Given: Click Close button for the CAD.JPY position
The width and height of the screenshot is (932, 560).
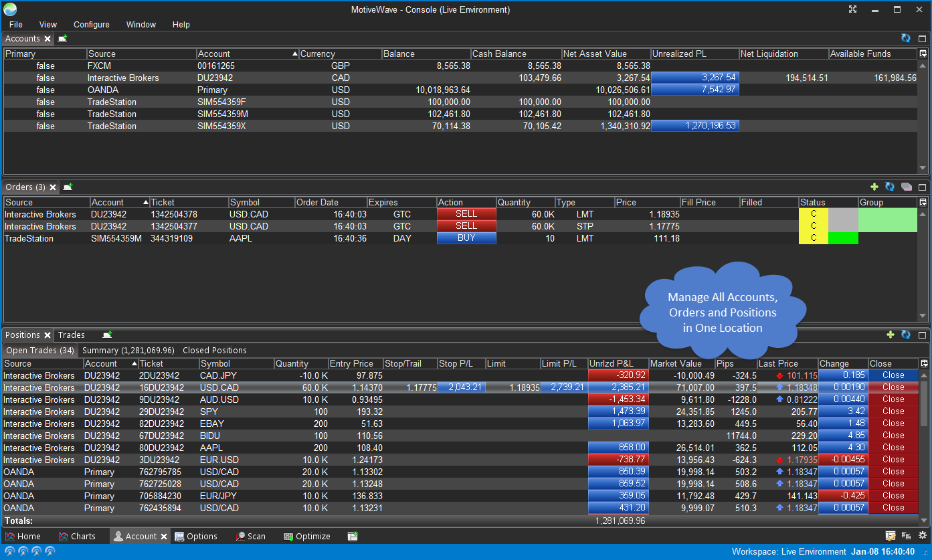Looking at the screenshot, I should pos(893,375).
